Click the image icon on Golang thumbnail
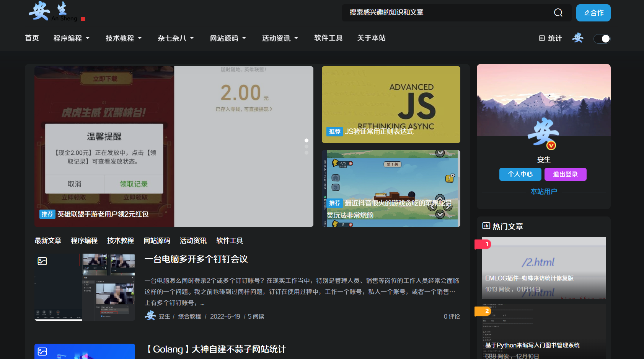The image size is (644, 359). (x=42, y=351)
